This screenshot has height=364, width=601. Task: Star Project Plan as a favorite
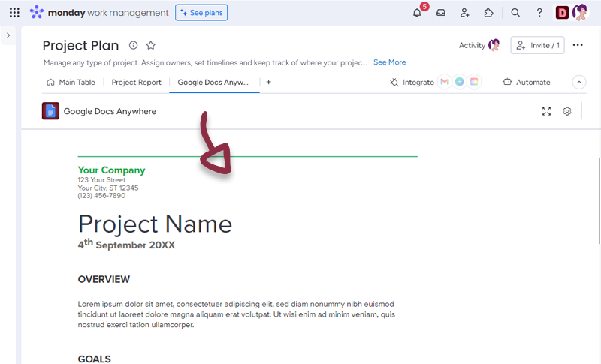(151, 45)
